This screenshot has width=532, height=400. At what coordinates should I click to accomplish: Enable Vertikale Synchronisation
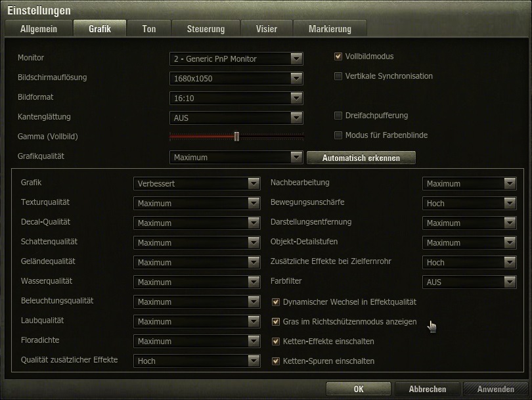coord(339,76)
